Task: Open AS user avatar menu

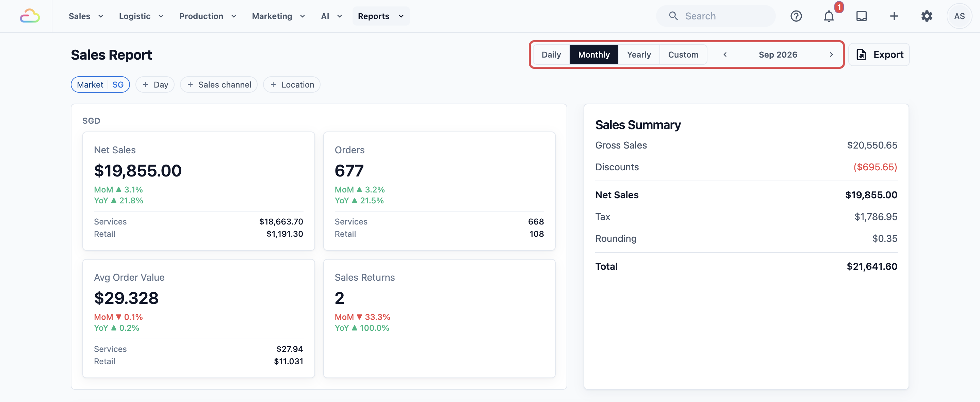Action: pos(959,16)
